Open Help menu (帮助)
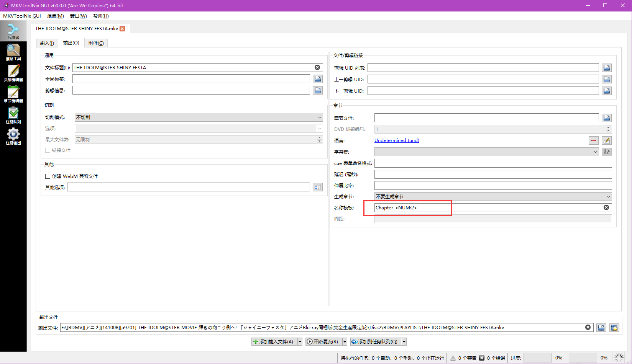The height and width of the screenshot is (364, 632). [x=101, y=16]
